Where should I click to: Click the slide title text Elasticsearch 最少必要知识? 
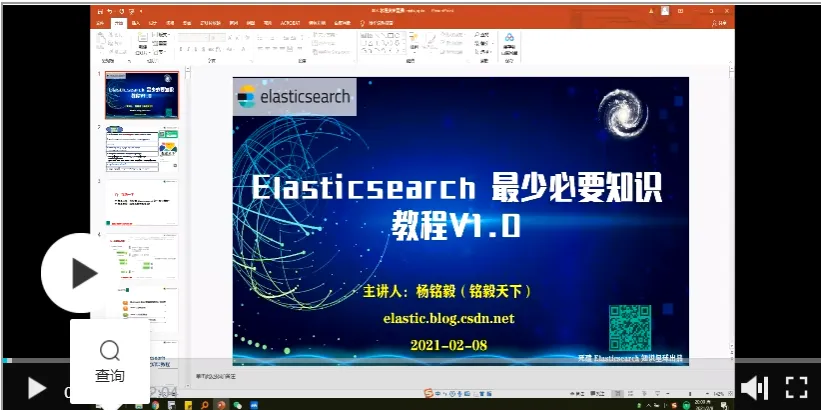457,188
